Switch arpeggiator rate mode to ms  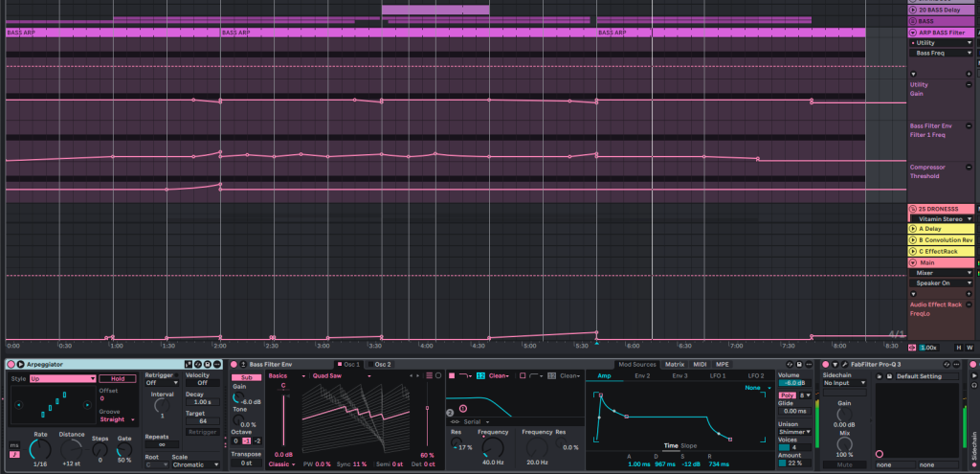[x=14, y=444]
